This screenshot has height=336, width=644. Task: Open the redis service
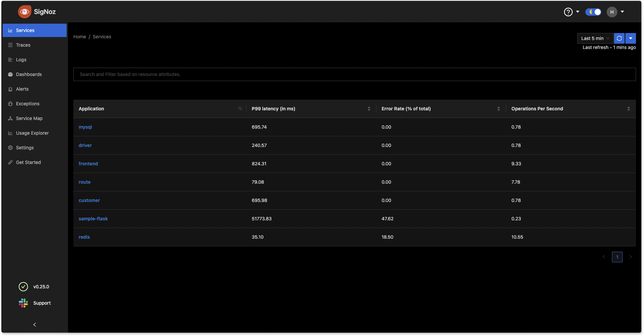(84, 237)
